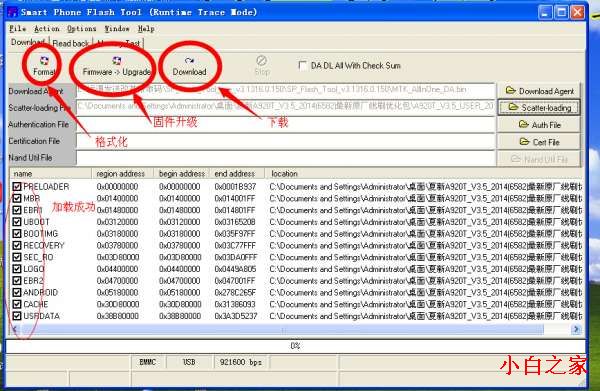The height and width of the screenshot is (391, 600).
Task: Open the Cert File browse button
Action: [x=539, y=142]
